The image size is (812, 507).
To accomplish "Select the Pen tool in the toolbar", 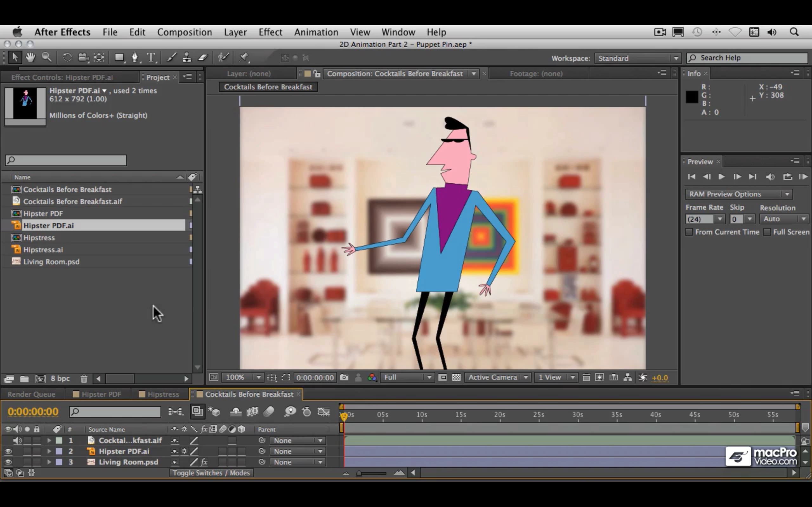I will click(x=135, y=57).
